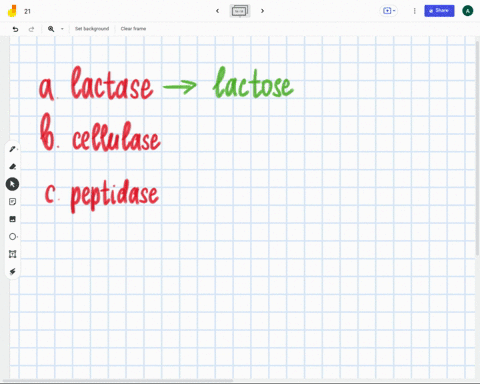This screenshot has height=384, width=480.
Task: Click the Share button
Action: point(439,11)
